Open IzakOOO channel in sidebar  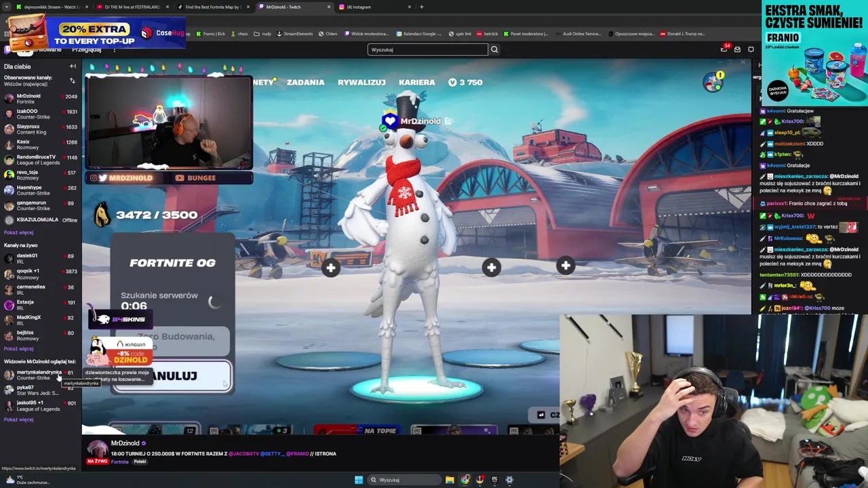(40, 114)
